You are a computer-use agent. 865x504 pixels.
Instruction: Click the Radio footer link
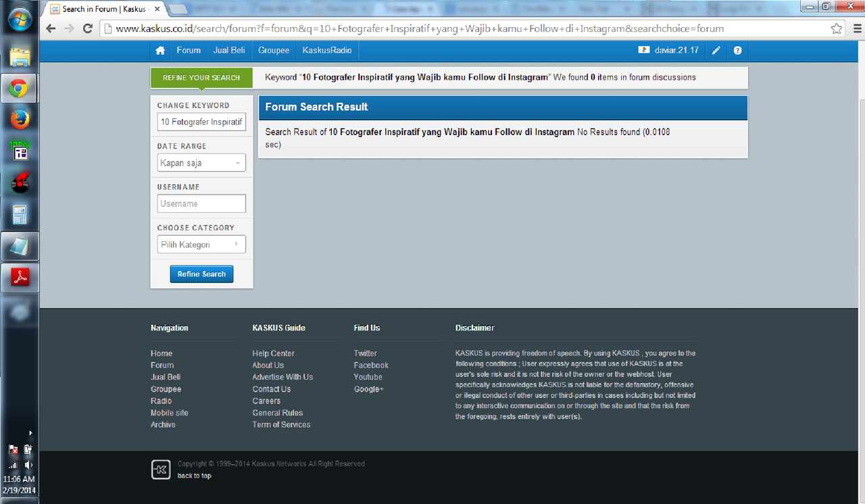click(x=161, y=401)
